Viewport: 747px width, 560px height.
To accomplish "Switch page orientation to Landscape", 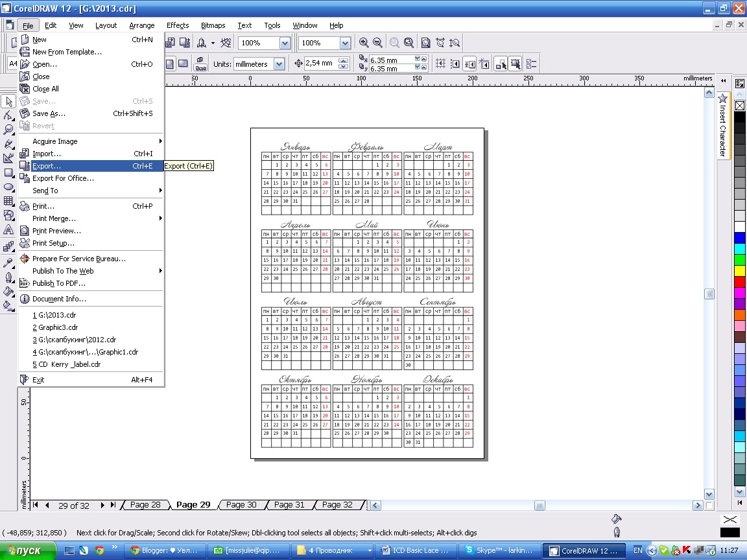I will click(183, 64).
